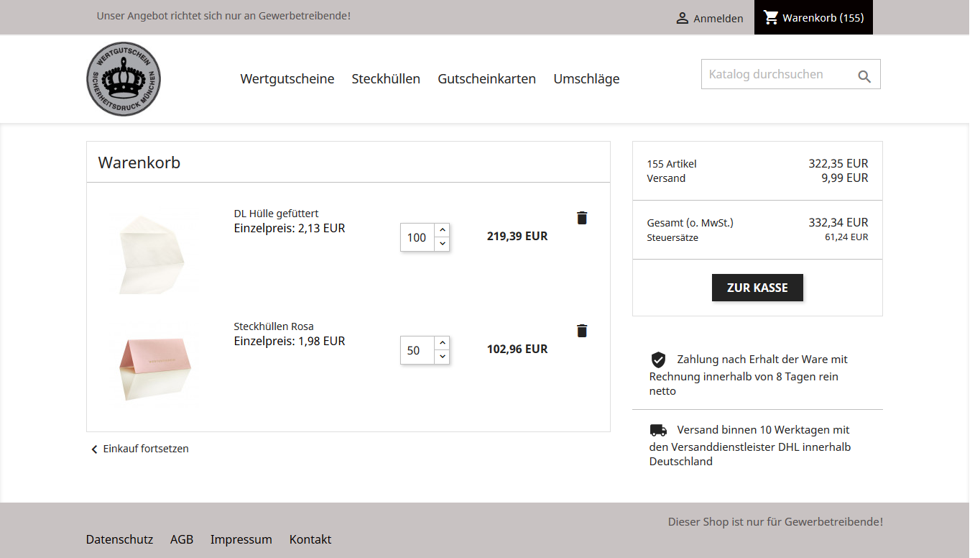Click the DHL shipping information text
The height and width of the screenshot is (558, 980).
click(x=750, y=446)
